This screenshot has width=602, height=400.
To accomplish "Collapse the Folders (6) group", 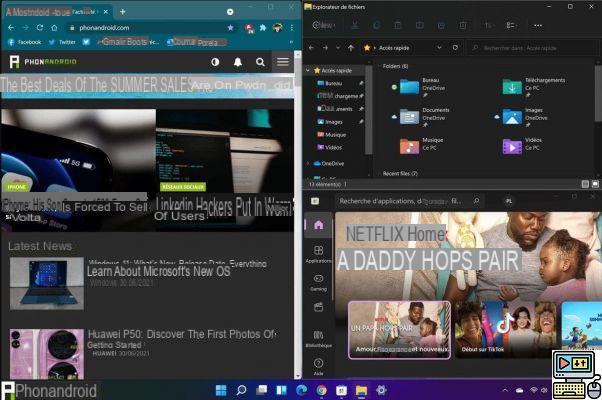I will 379,66.
